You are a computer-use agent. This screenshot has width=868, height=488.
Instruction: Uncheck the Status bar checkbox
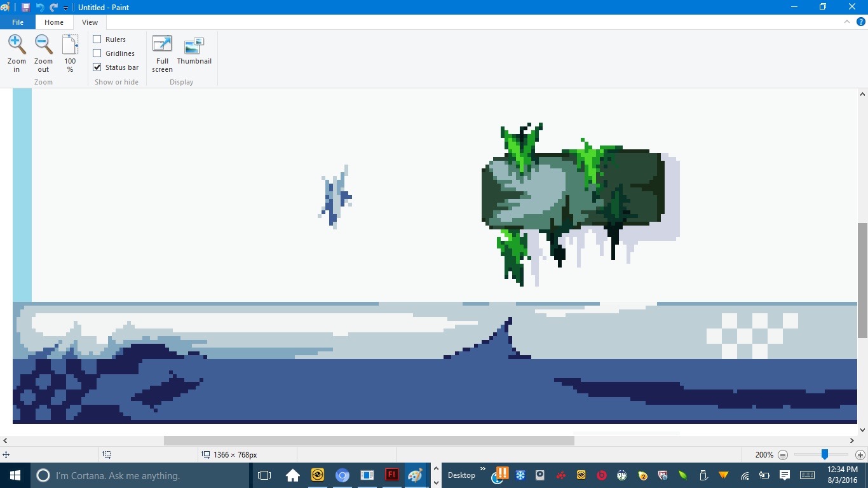pyautogui.click(x=97, y=67)
